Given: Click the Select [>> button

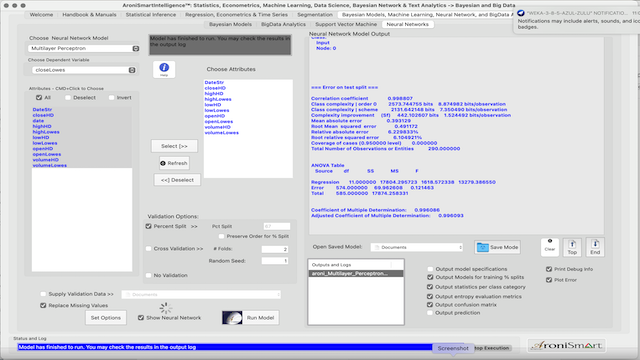Looking at the screenshot, I should click(x=174, y=146).
